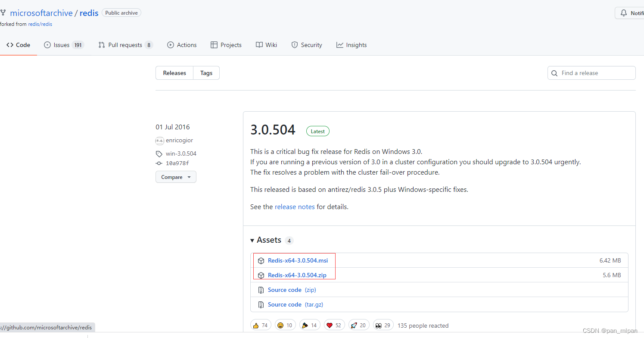Screen dimensions: 644x338
Task: Open the release notes link
Action: 295,207
